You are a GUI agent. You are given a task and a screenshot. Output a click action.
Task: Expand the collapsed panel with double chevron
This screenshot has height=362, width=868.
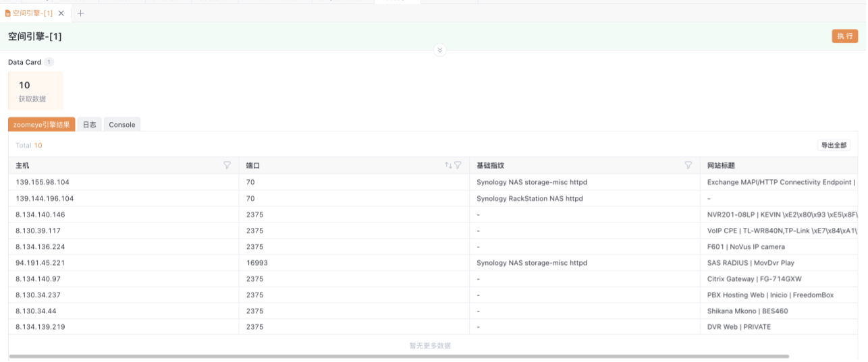[439, 50]
